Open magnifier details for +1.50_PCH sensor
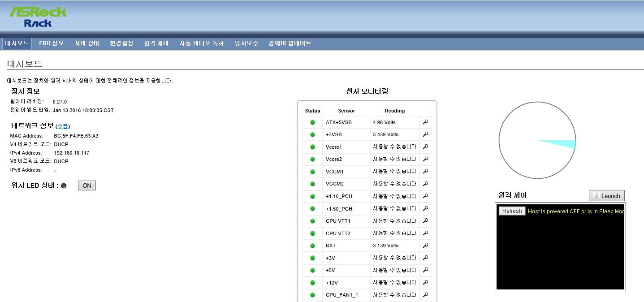The height and width of the screenshot is (302, 644). (x=425, y=208)
